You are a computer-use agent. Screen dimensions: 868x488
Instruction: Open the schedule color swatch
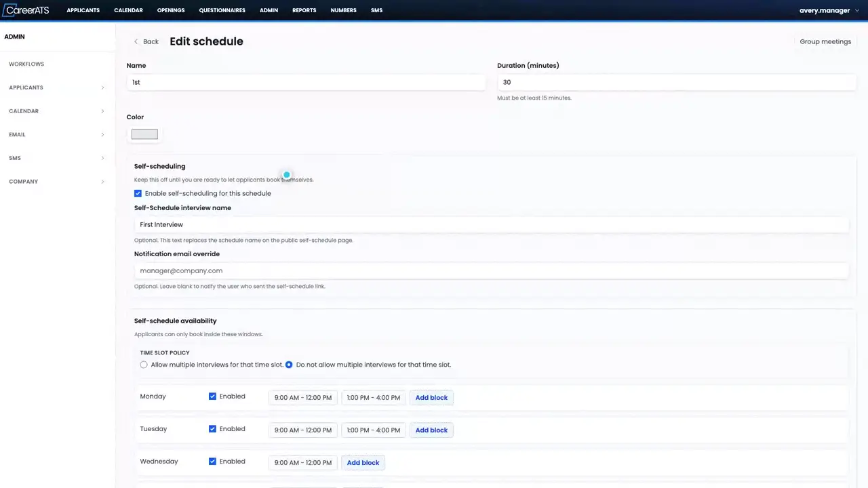pyautogui.click(x=144, y=134)
